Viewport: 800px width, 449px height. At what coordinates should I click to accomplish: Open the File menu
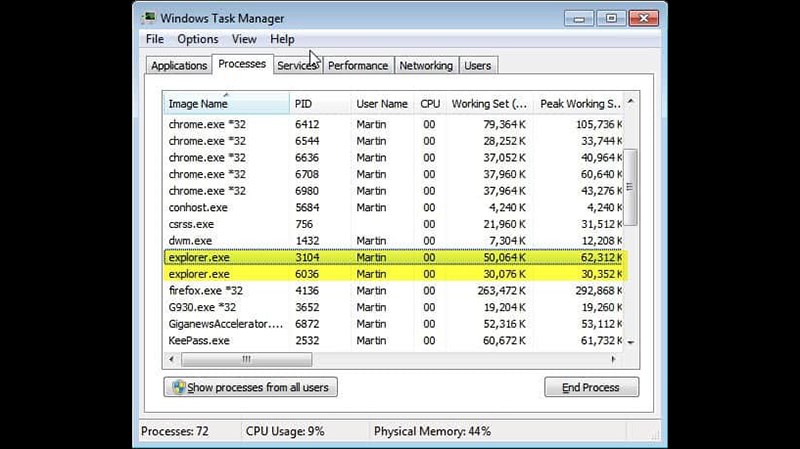pyautogui.click(x=154, y=39)
